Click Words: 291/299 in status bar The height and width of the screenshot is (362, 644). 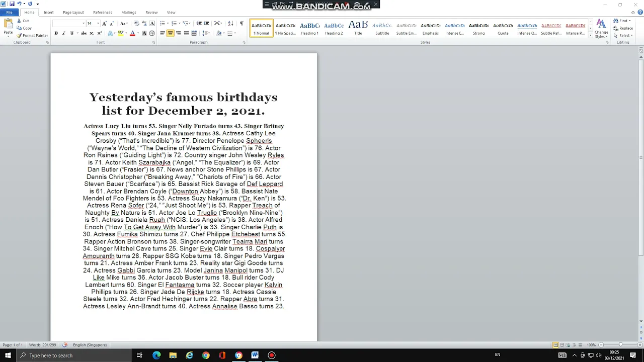pos(43,345)
